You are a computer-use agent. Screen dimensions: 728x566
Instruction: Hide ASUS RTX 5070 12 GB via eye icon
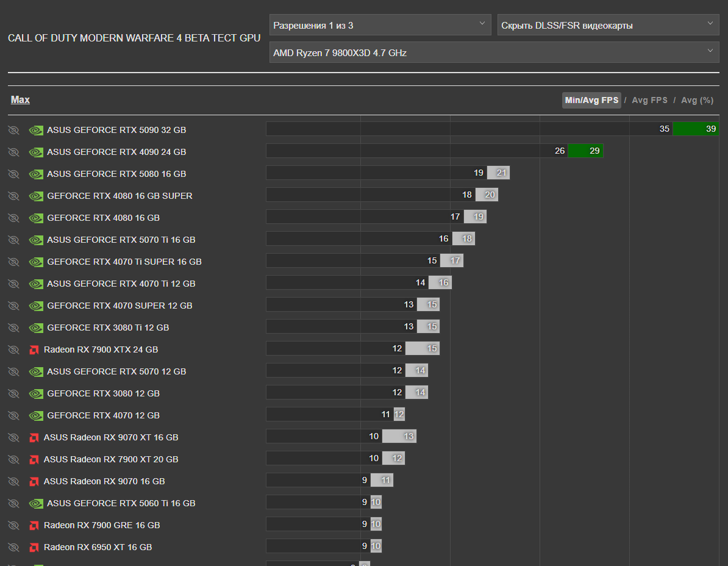(13, 372)
